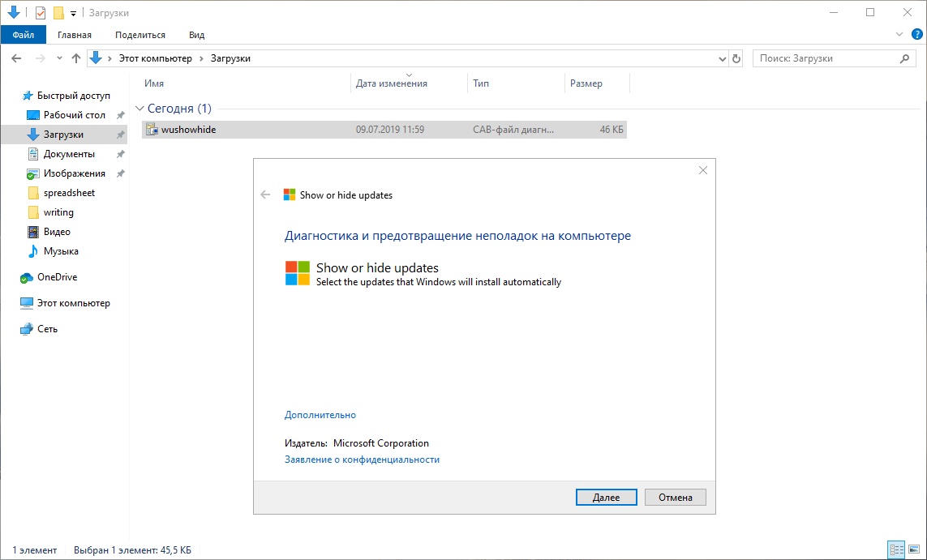Click the search magnifier icon
The width and height of the screenshot is (927, 560).
(903, 58)
